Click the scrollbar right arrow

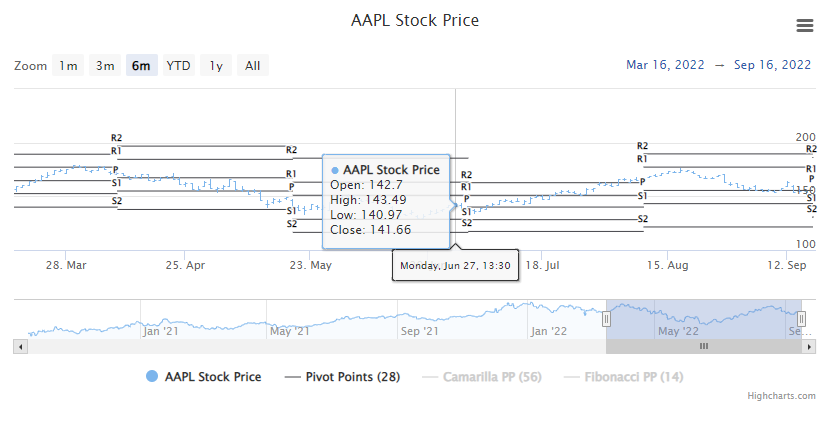[x=811, y=346]
